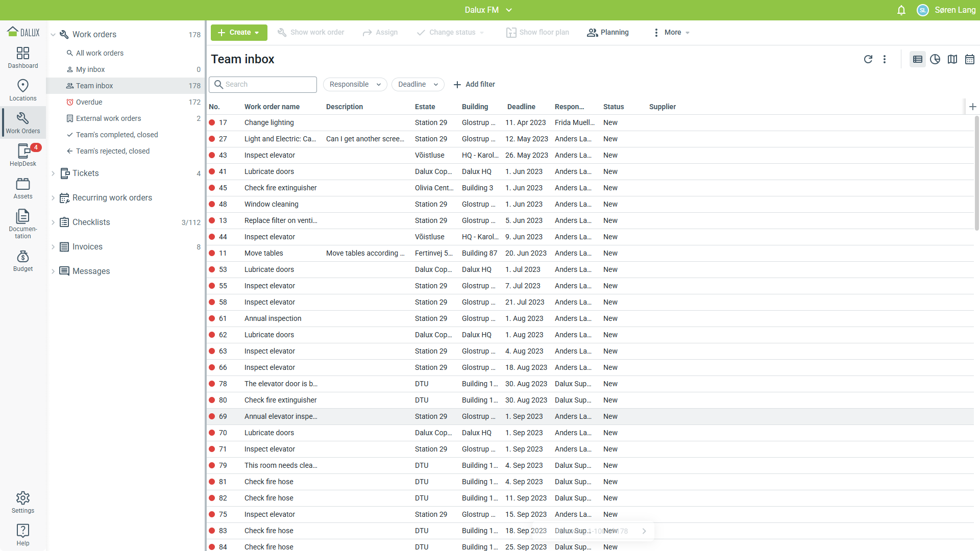The width and height of the screenshot is (980, 551).
Task: Expand the Tickets tree section
Action: [53, 173]
